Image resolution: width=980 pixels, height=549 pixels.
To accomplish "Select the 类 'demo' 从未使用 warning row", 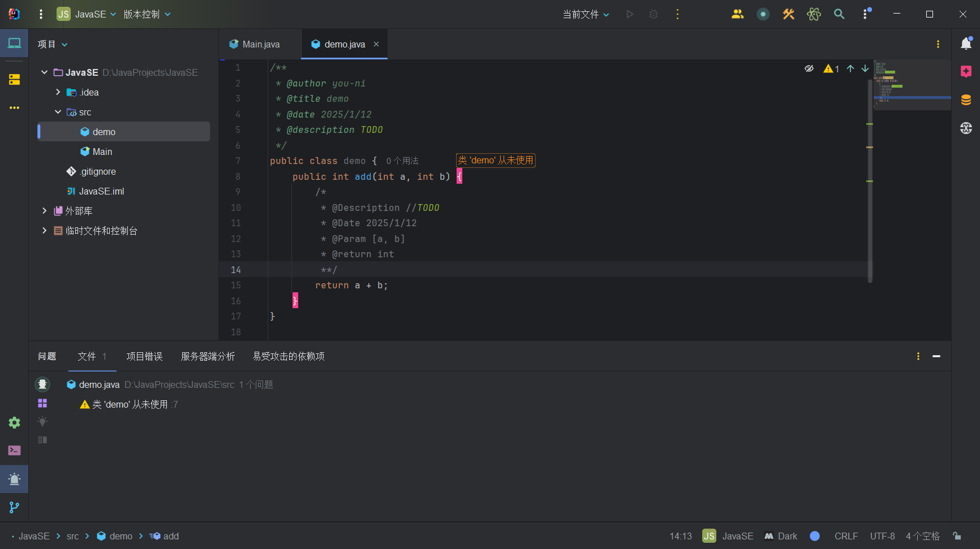I will [x=129, y=404].
